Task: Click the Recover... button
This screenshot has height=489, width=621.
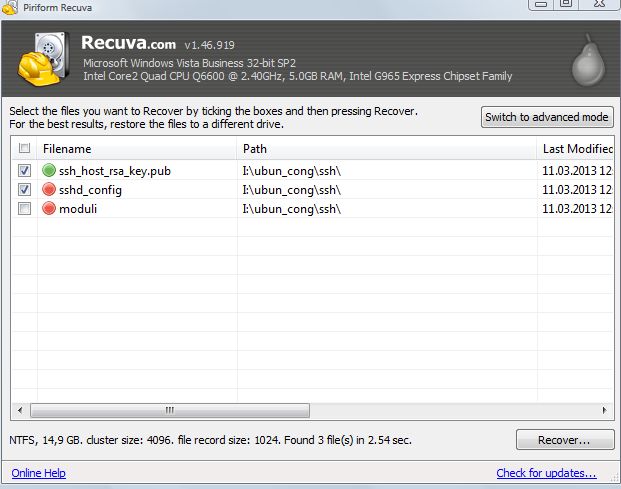Action: click(x=565, y=440)
